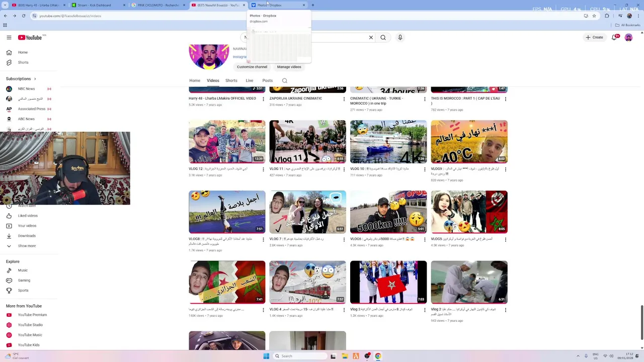The image size is (644, 362).
Task: Open Chrome three-dot menu
Action: (x=639, y=16)
